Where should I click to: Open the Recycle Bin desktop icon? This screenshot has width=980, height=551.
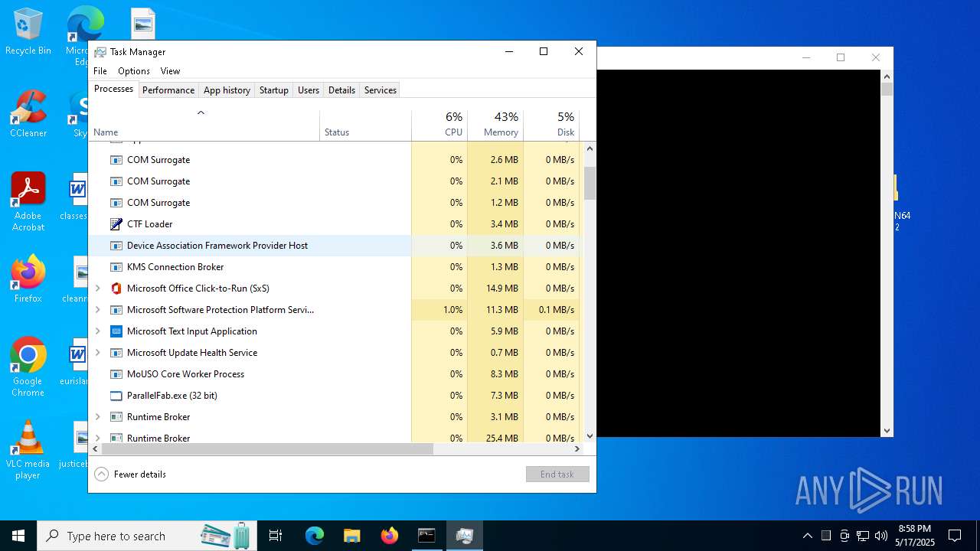(x=28, y=32)
